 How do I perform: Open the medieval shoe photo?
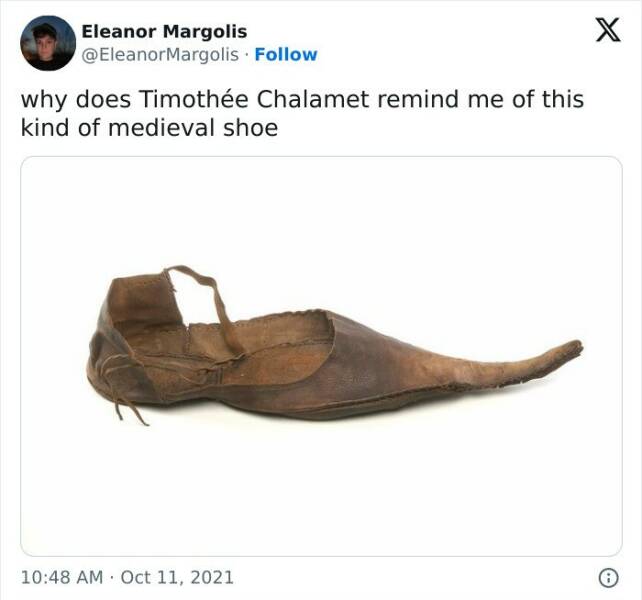[x=321, y=356]
